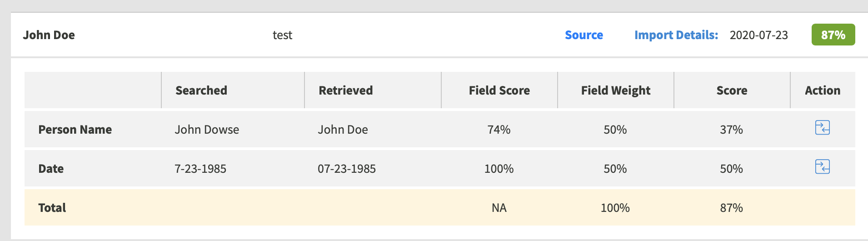The width and height of the screenshot is (868, 241).
Task: Click the swap icon in Person Name row
Action: click(x=822, y=128)
